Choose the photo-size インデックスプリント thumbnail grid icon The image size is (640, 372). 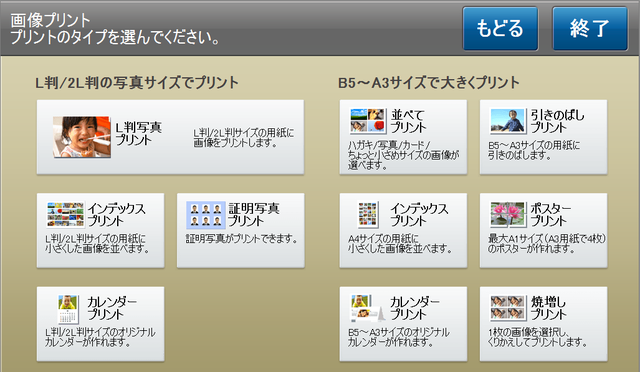pyautogui.click(x=66, y=214)
